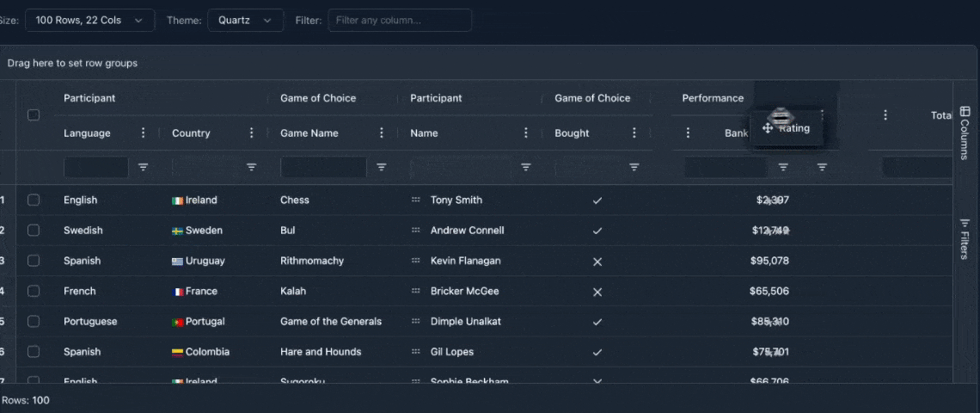The image size is (980, 413).
Task: Open menu dots left of Bank Balance header
Action: click(688, 133)
